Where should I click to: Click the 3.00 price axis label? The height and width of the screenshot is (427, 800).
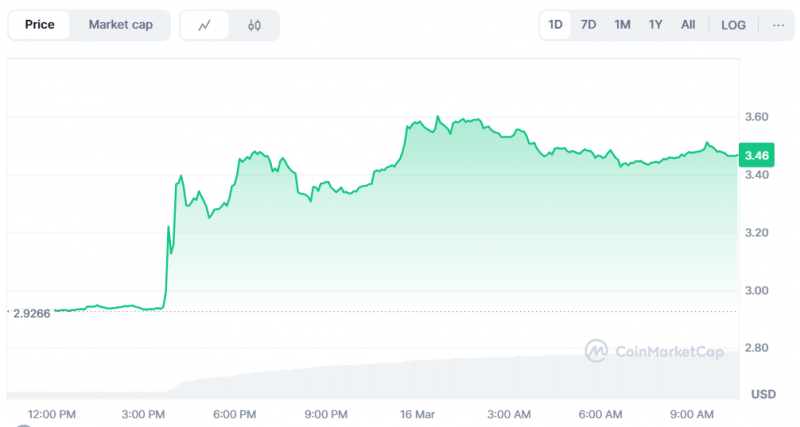tap(756, 290)
